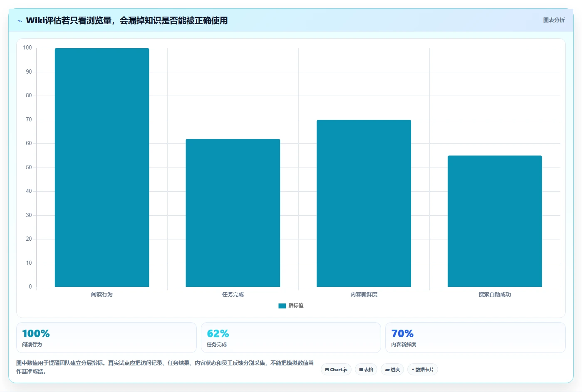Image resolution: width=582 pixels, height=392 pixels.
Task: Select the 内容新鲜度 x-axis label
Action: [x=364, y=294]
